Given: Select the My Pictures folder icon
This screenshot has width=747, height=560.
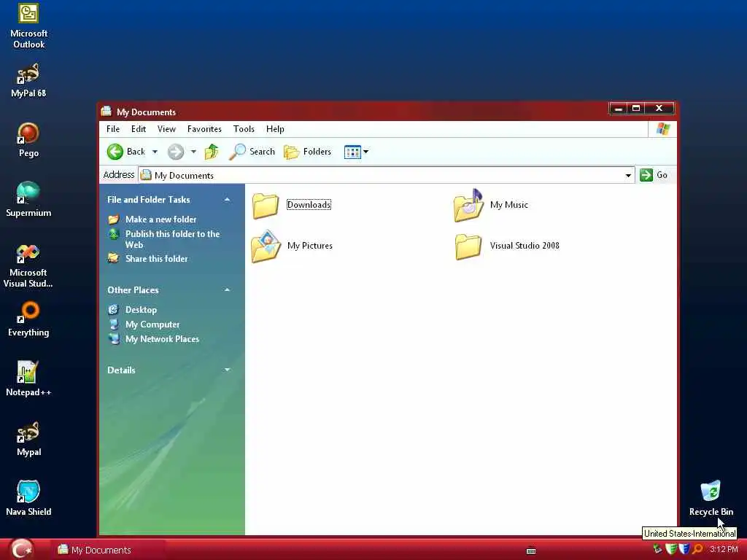Looking at the screenshot, I should click(x=266, y=246).
